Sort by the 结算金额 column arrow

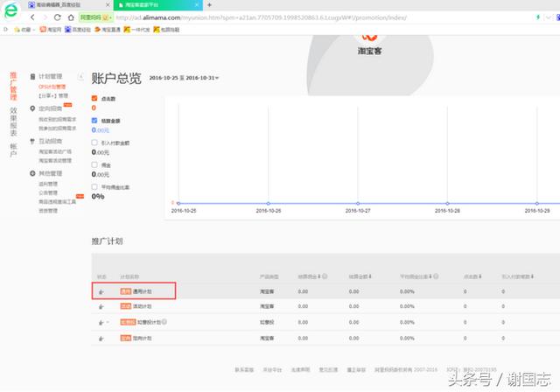point(370,276)
